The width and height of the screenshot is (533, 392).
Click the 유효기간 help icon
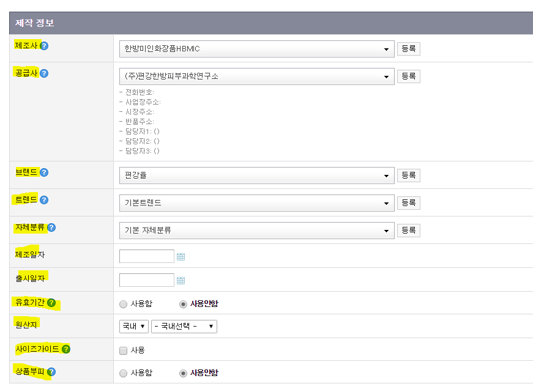pyautogui.click(x=50, y=302)
